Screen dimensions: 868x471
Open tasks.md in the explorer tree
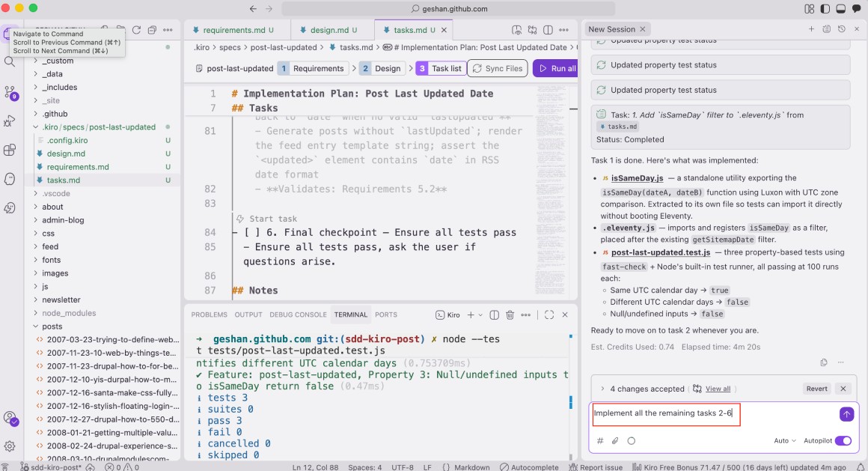64,180
